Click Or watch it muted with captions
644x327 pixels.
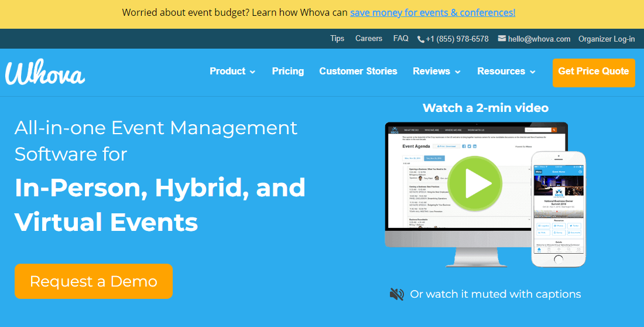(x=495, y=294)
